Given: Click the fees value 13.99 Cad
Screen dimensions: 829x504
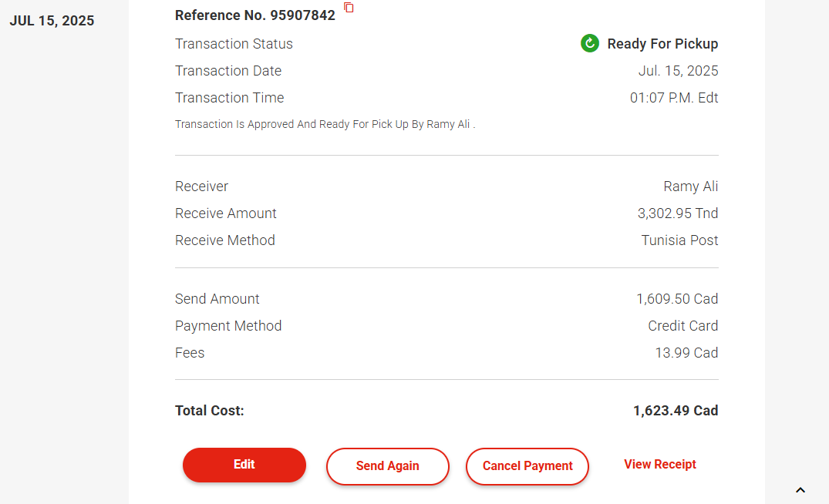Looking at the screenshot, I should tap(686, 353).
